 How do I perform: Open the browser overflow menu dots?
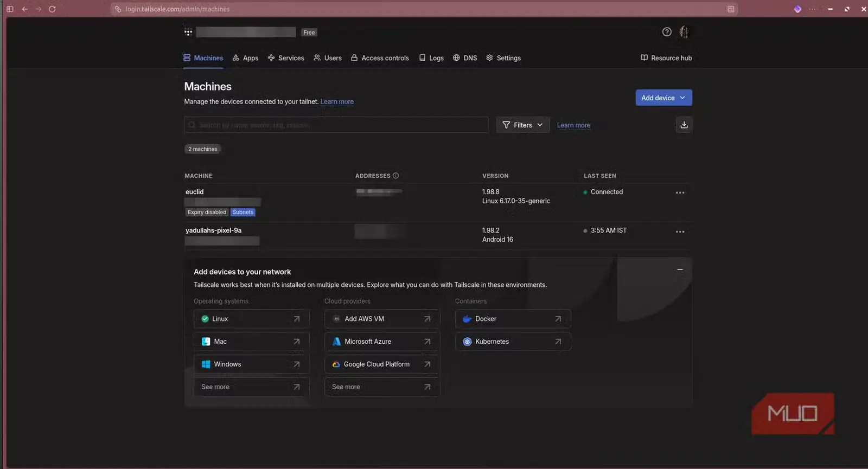tap(812, 9)
